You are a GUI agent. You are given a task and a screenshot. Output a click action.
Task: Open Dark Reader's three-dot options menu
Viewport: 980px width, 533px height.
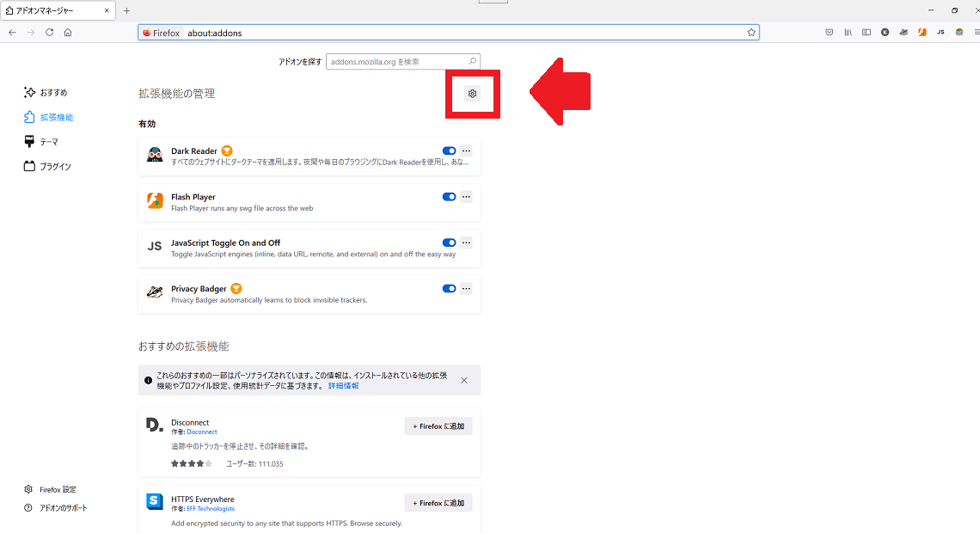(x=466, y=150)
